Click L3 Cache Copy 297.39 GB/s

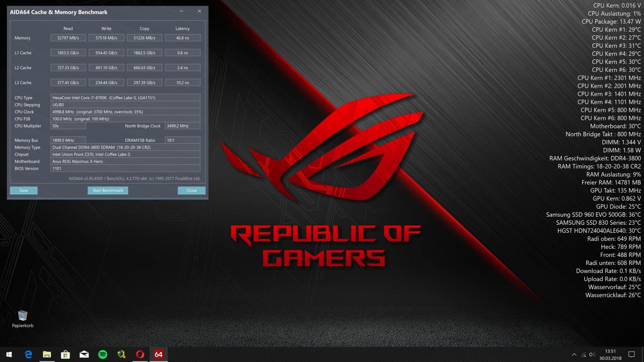point(144,83)
